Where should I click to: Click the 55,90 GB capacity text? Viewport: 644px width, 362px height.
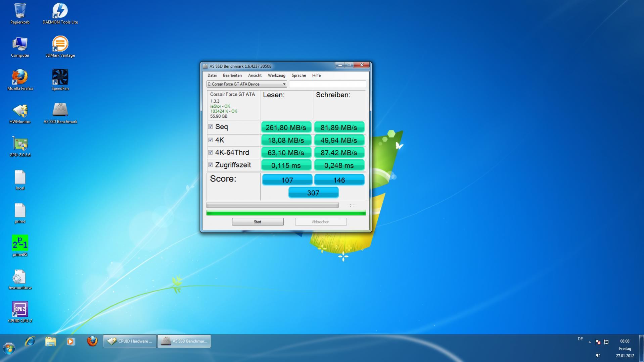[x=219, y=116]
